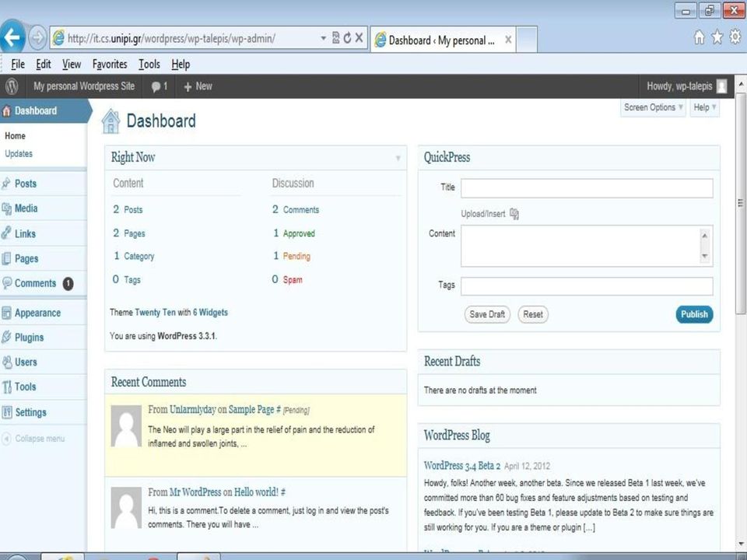Open the address bar dropdown arrow
Screen dimensions: 747x560
click(x=323, y=38)
